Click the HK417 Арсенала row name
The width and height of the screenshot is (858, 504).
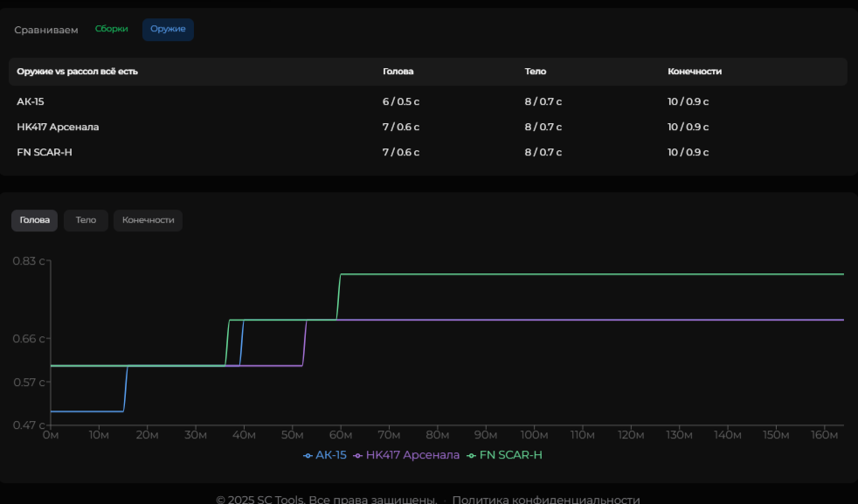(58, 127)
